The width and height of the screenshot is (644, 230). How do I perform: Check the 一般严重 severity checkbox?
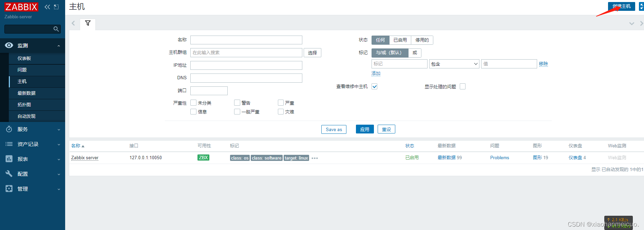(237, 111)
